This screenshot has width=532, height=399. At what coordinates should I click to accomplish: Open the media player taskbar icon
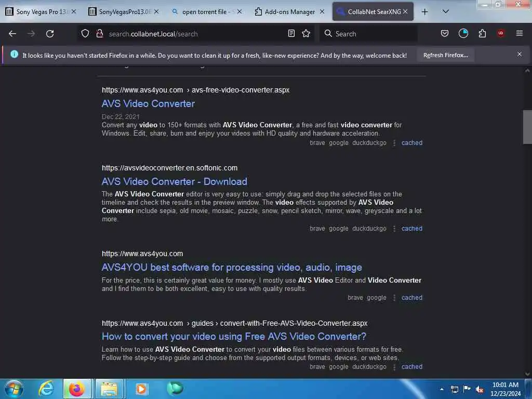(142, 389)
